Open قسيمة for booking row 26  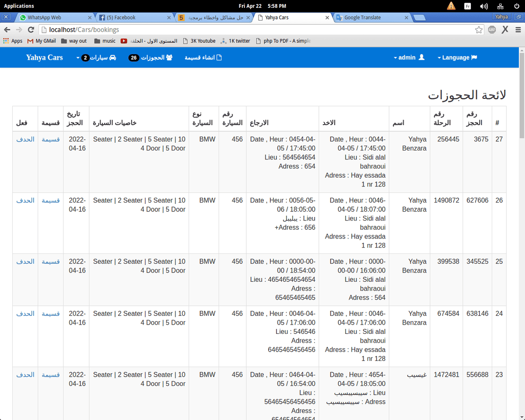(x=51, y=200)
